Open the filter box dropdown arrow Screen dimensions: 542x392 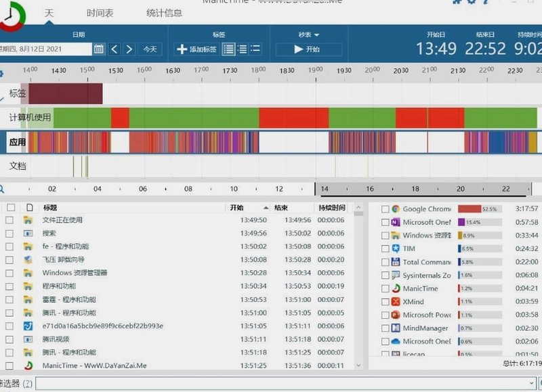[x=531, y=383]
